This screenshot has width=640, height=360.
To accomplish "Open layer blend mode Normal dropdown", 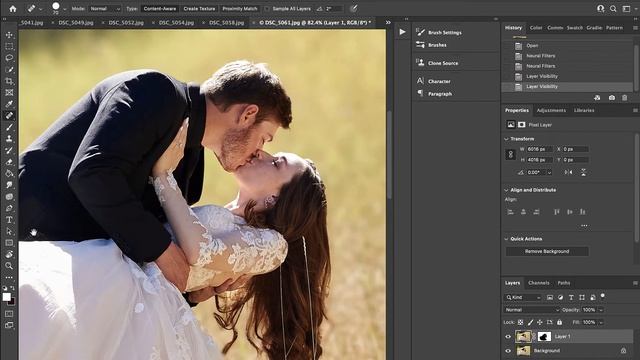I will point(532,310).
